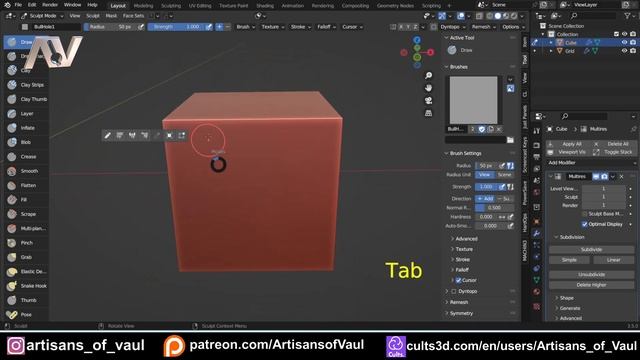Viewport: 640px width, 360px height.
Task: Open the Dyntopo header dropdown
Action: tap(453, 27)
